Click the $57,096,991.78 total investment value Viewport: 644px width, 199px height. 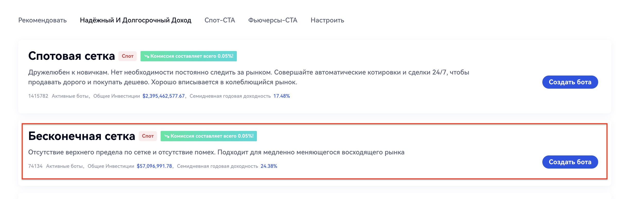tap(154, 166)
